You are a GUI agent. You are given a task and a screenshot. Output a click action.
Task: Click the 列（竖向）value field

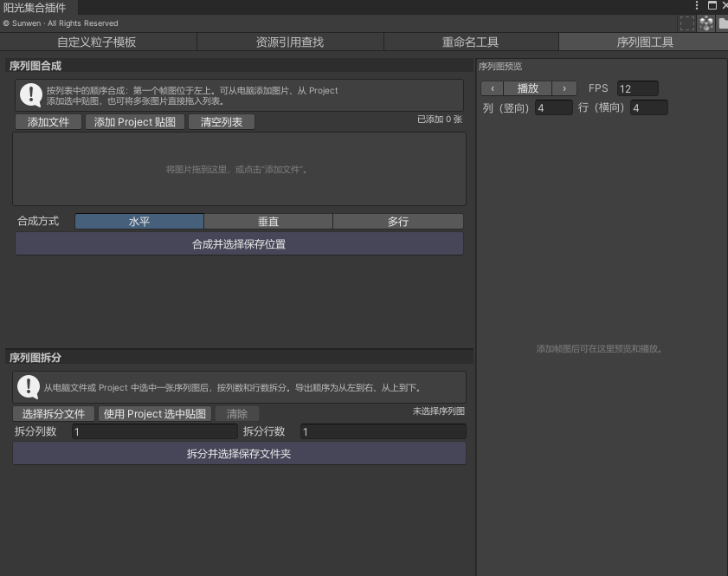pyautogui.click(x=553, y=107)
